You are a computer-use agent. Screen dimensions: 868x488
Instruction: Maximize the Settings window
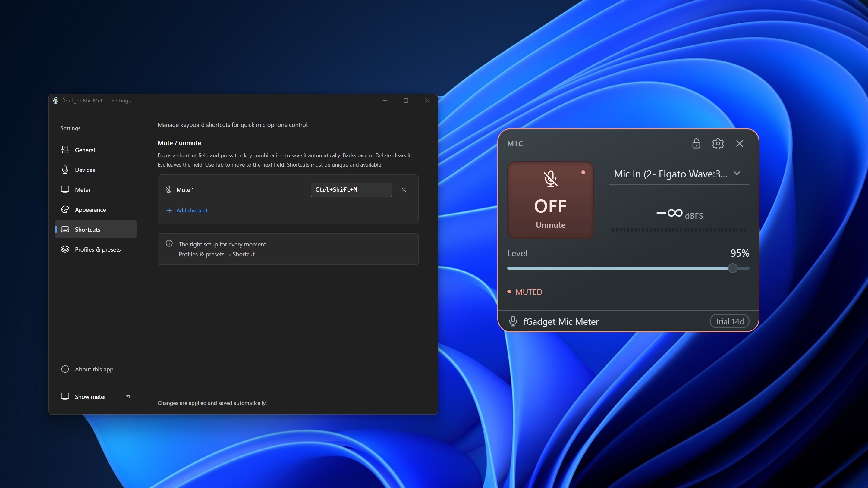[406, 100]
